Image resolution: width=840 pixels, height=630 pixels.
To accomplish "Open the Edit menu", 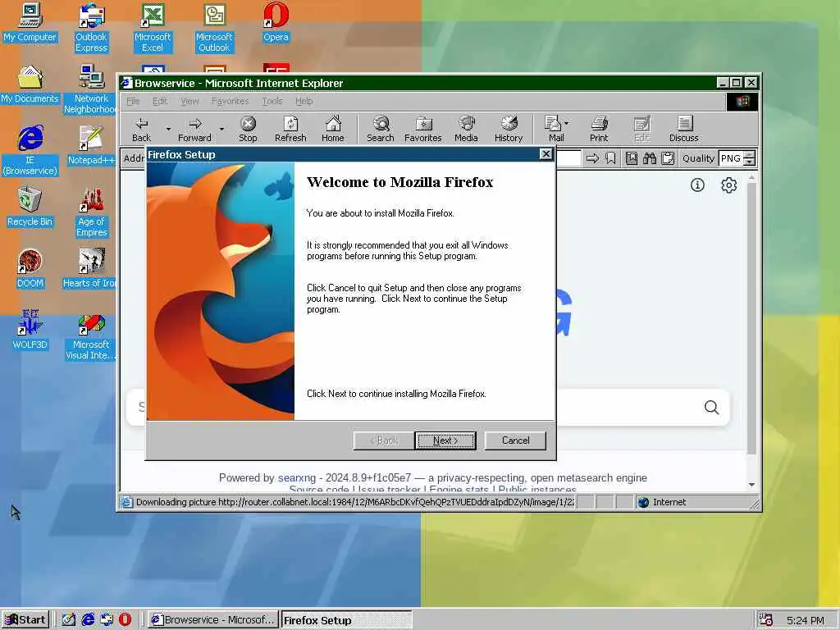I will click(x=160, y=101).
